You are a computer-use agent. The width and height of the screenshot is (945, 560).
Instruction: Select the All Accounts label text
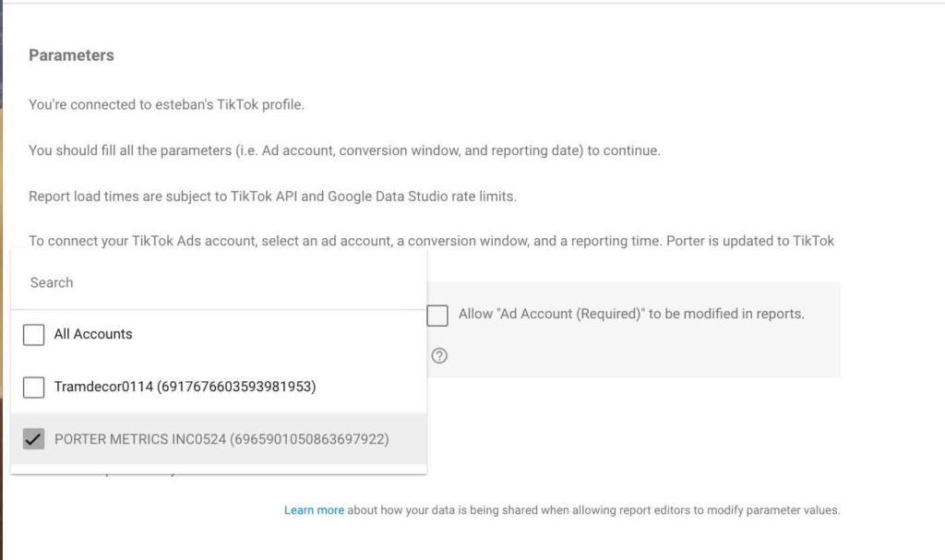[x=93, y=334]
